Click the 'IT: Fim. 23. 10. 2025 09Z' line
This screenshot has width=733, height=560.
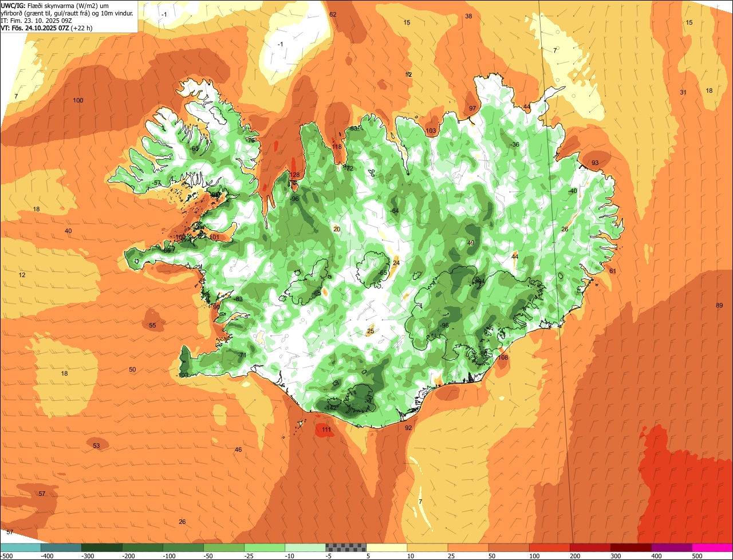(x=37, y=20)
